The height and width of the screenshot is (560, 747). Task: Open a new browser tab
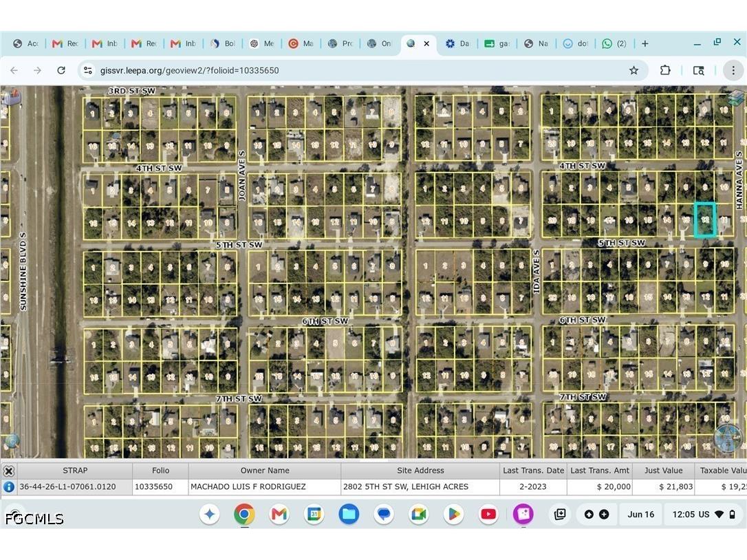coord(645,43)
